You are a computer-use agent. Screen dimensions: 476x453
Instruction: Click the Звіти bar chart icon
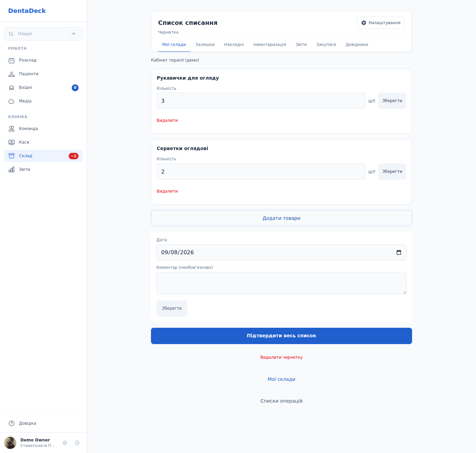coord(12,169)
